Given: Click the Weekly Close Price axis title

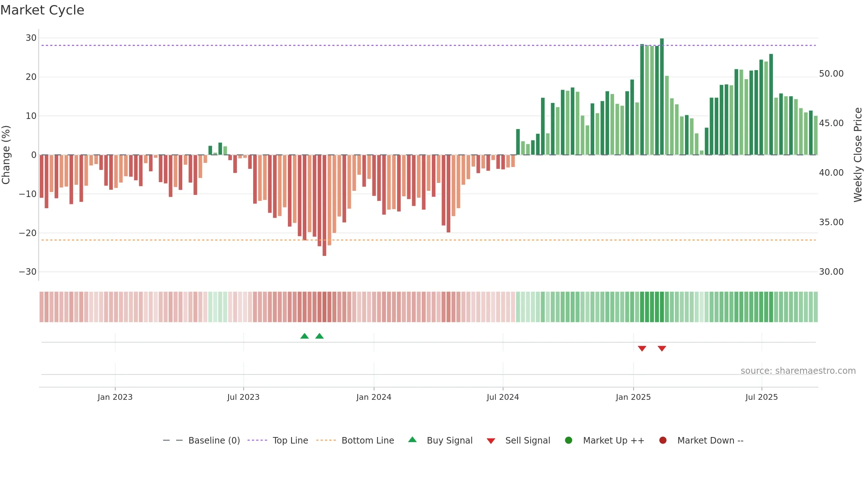Looking at the screenshot, I should tap(858, 155).
